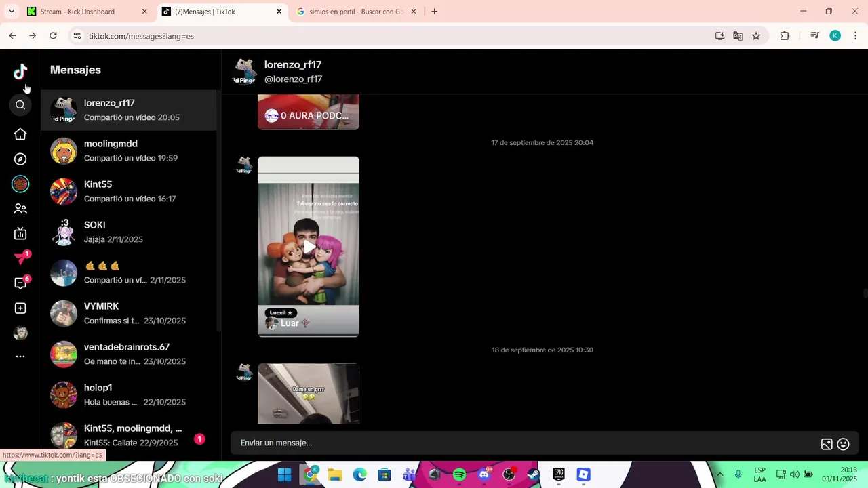Close the Google search tab
The width and height of the screenshot is (868, 488).
(x=414, y=12)
